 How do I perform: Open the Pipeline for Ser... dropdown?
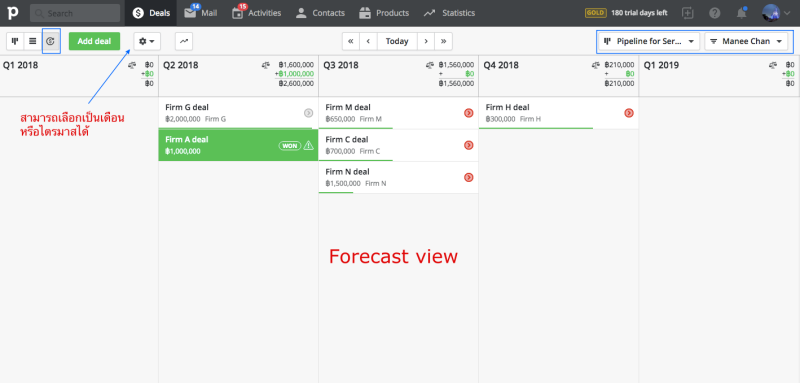[x=648, y=41]
